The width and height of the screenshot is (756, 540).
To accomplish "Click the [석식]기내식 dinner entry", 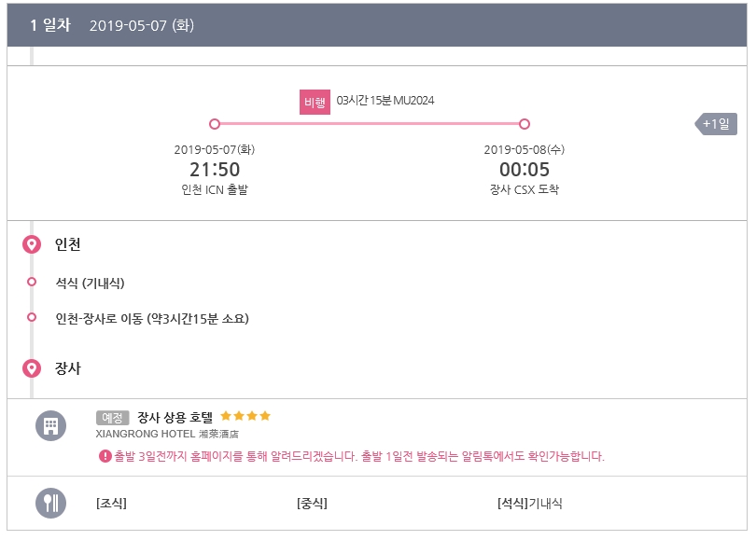I will point(530,504).
